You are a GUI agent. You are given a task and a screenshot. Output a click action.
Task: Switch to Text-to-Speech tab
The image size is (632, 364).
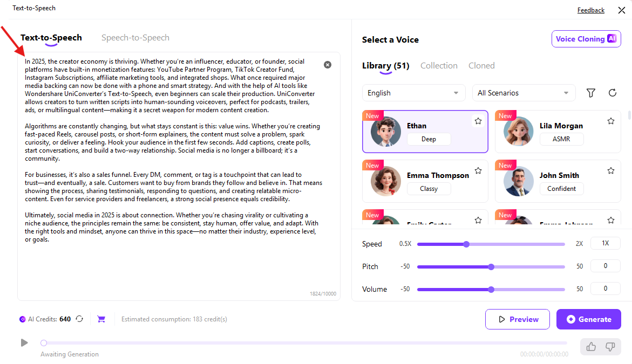click(51, 37)
